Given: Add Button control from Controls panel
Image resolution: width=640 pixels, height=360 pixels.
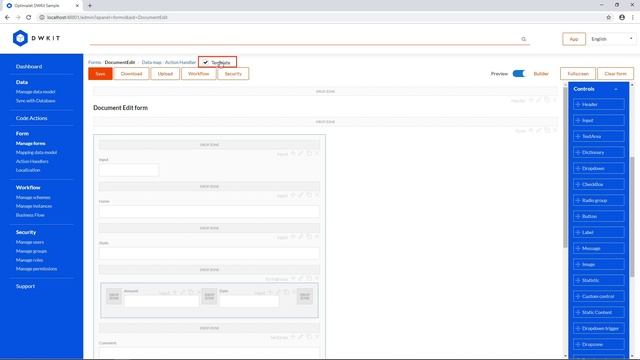Looking at the screenshot, I should pyautogui.click(x=598, y=216).
